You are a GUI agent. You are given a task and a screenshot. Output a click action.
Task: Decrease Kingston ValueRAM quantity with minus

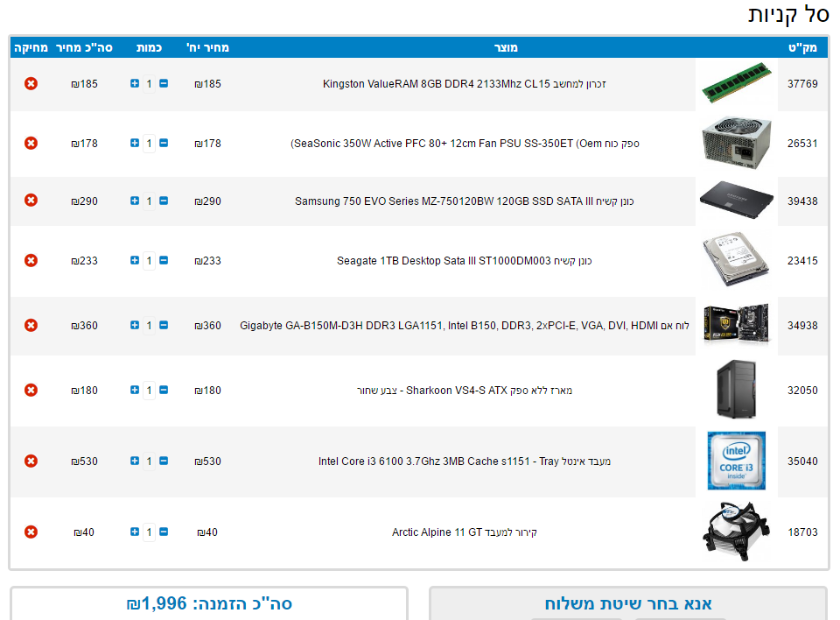(164, 83)
